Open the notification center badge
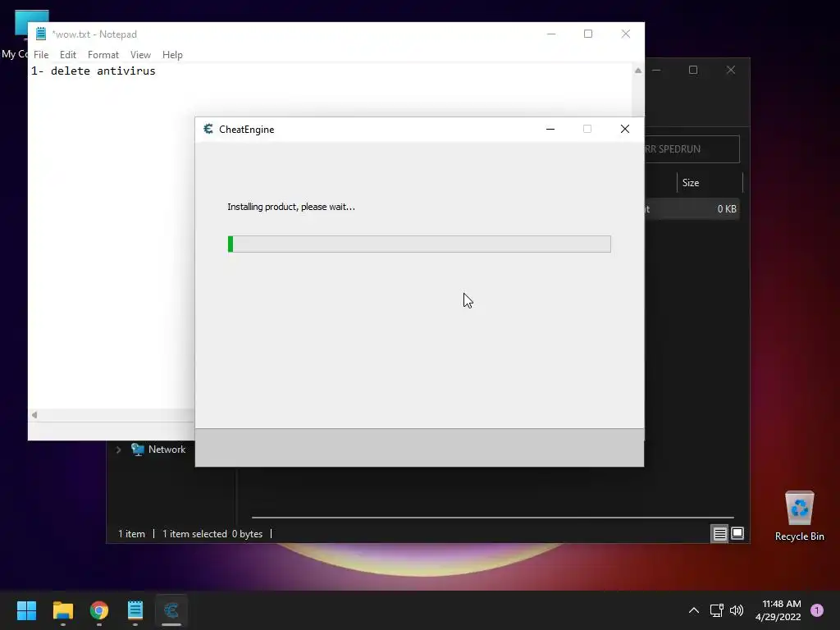The width and height of the screenshot is (840, 630). pos(817,610)
